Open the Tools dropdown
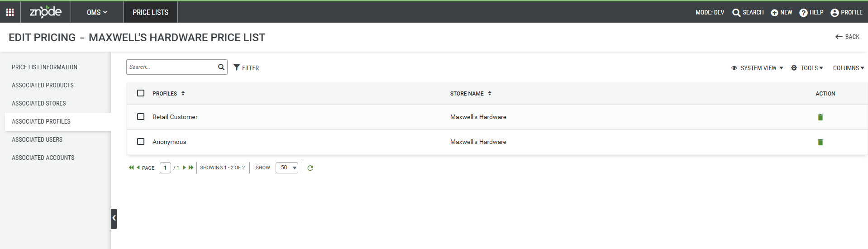Viewport: 868px width, 249px height. [807, 68]
